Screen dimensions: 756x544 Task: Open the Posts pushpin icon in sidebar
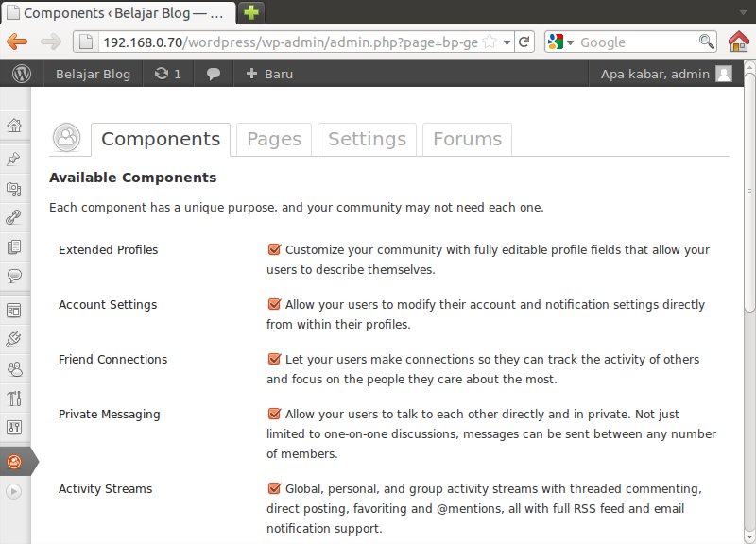pos(14,159)
